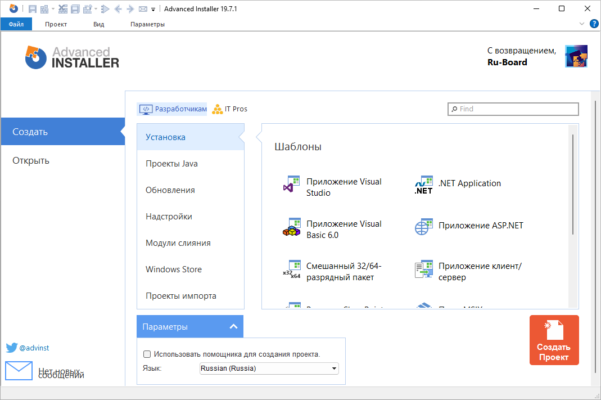Viewport: 601px width, 400px height.
Task: Switch to the IT Pros tab
Action: point(230,109)
